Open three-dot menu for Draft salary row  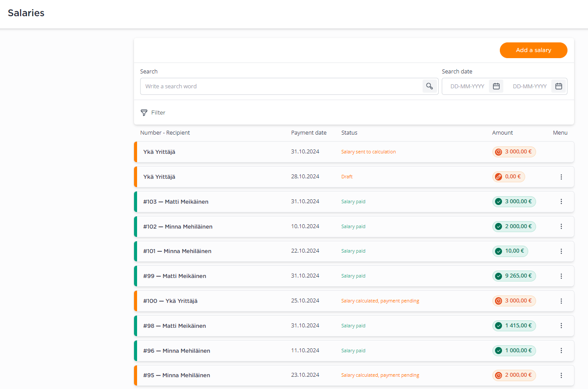561,177
